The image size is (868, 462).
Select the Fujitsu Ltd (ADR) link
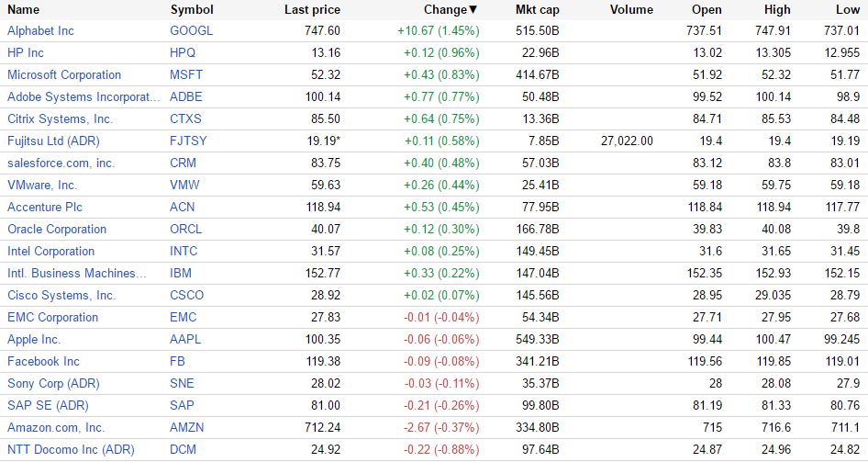[53, 141]
